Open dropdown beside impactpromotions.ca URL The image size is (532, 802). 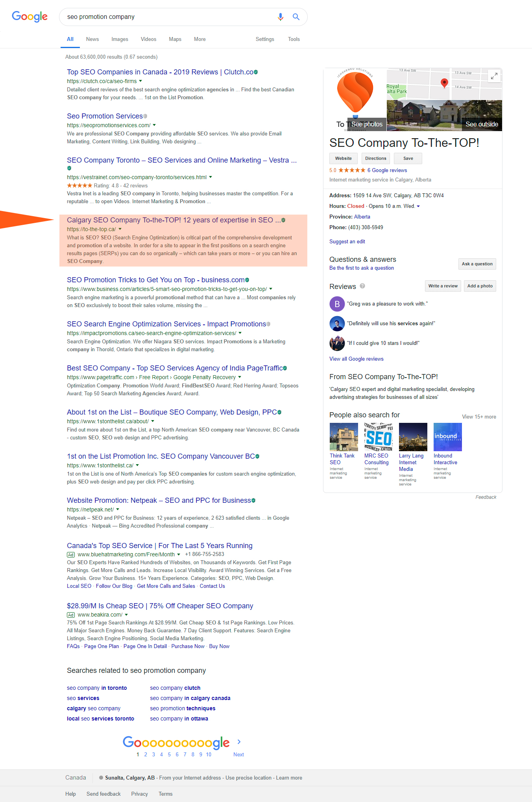pos(240,333)
